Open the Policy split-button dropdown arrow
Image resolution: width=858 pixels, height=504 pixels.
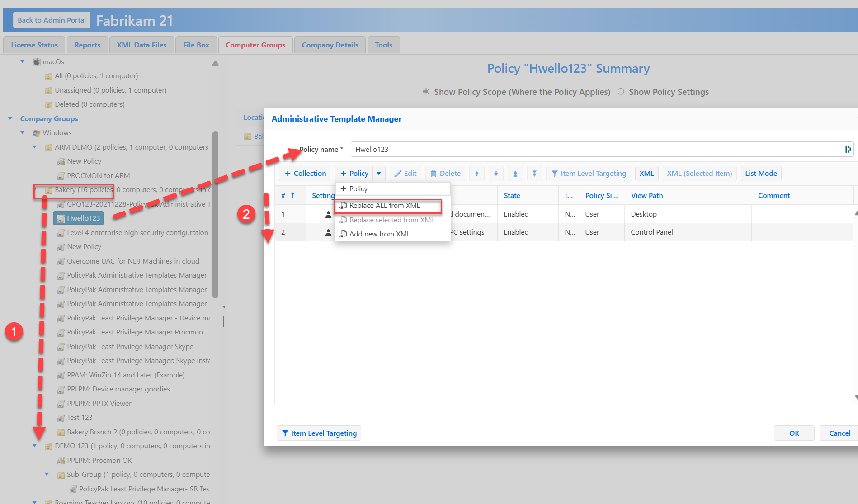click(x=379, y=174)
